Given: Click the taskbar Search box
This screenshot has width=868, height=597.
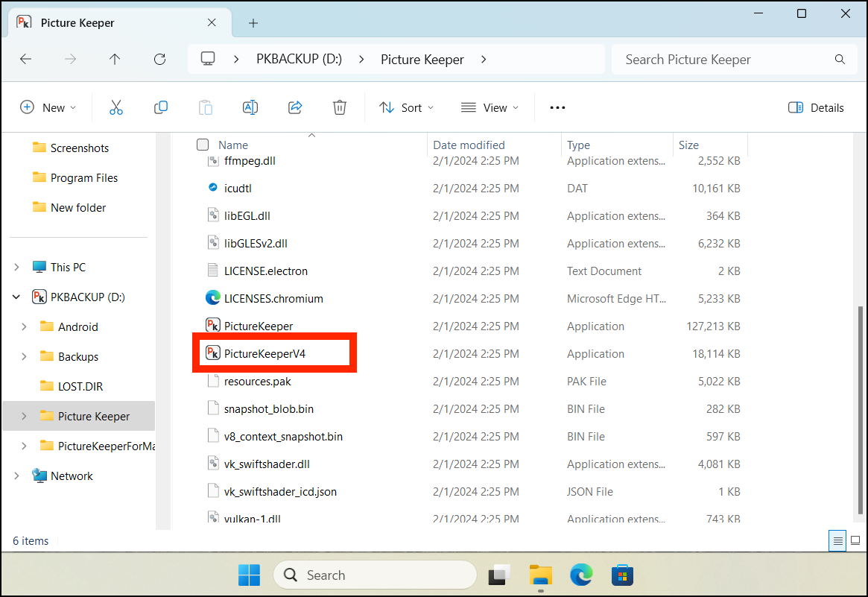Looking at the screenshot, I should click(x=375, y=575).
